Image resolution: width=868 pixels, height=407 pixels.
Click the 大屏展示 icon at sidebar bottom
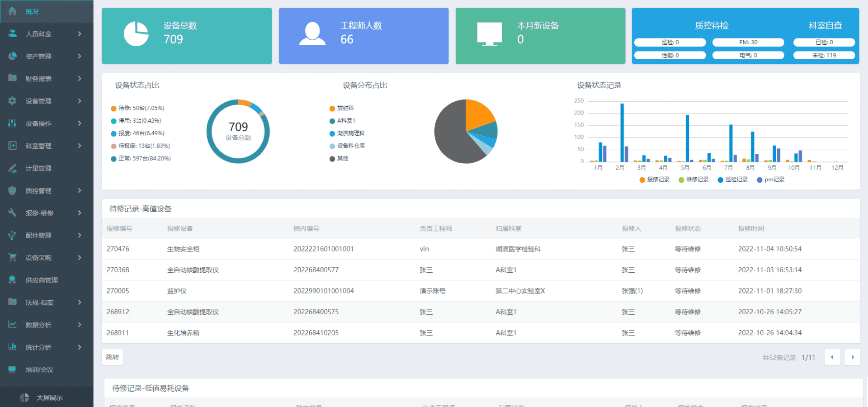tap(24, 398)
